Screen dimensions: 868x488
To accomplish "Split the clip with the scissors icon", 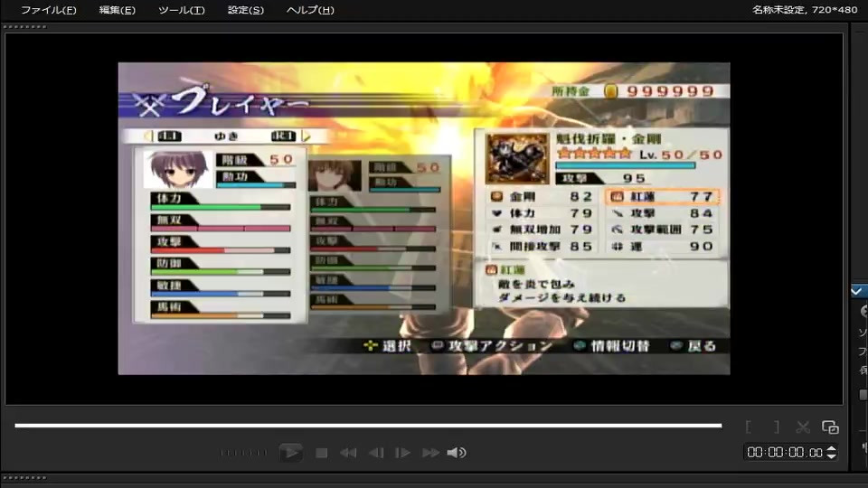I will click(803, 427).
